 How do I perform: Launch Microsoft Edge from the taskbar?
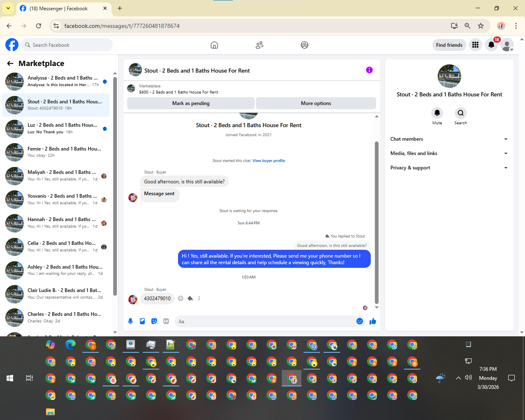click(x=71, y=345)
